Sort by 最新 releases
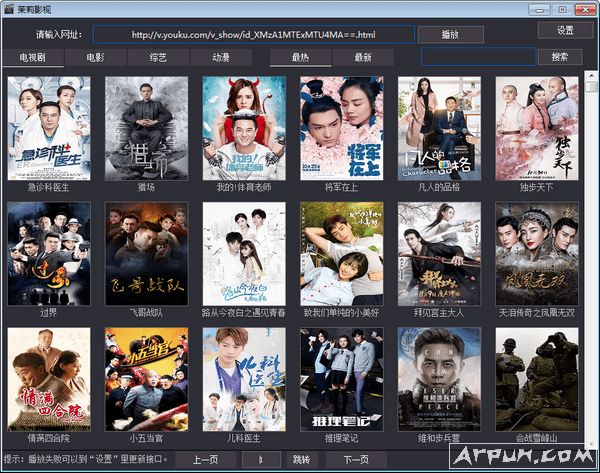This screenshot has width=600, height=473. 362,58
